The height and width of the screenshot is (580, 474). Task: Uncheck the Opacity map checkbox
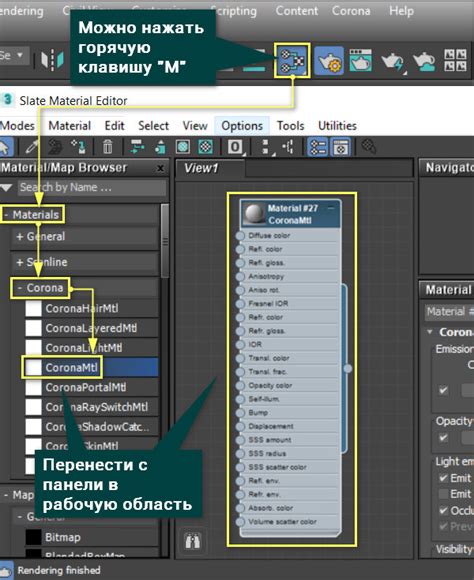443,438
